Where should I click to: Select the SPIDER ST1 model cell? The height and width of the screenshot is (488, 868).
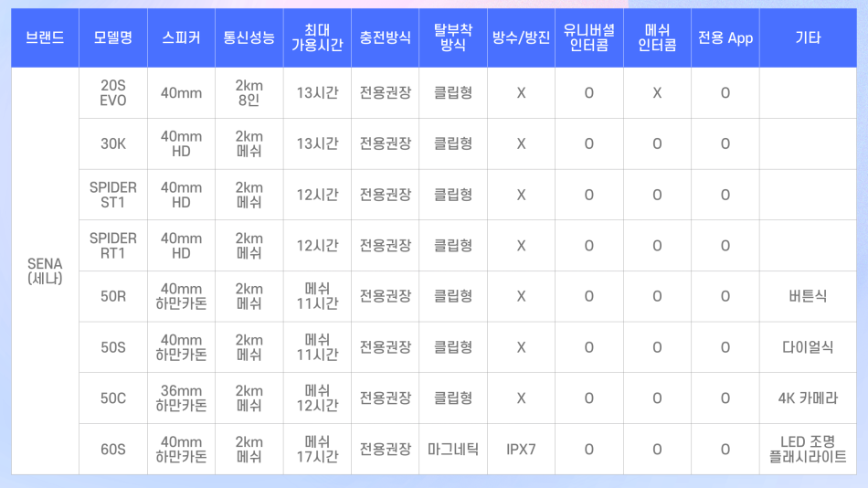pyautogui.click(x=113, y=195)
